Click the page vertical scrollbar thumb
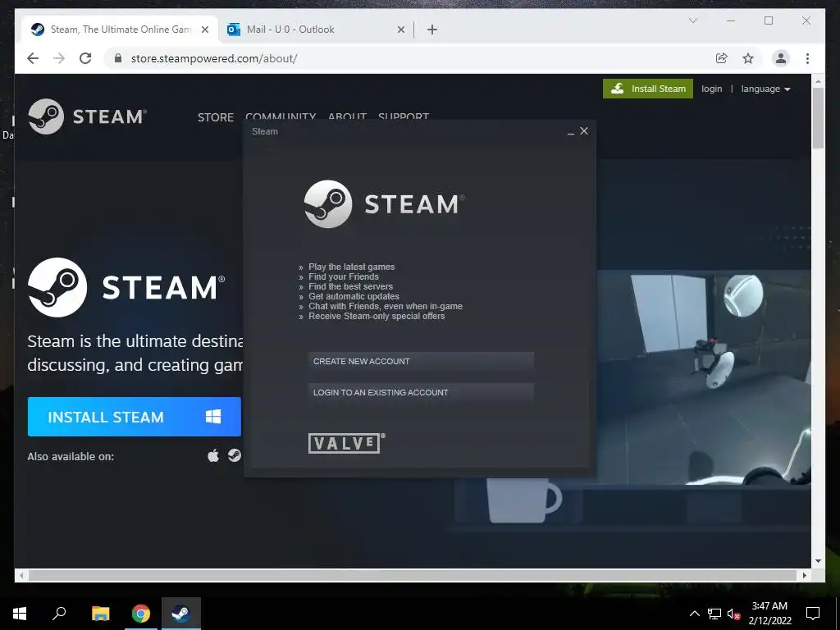Screen dimensions: 840x630 coord(818,118)
